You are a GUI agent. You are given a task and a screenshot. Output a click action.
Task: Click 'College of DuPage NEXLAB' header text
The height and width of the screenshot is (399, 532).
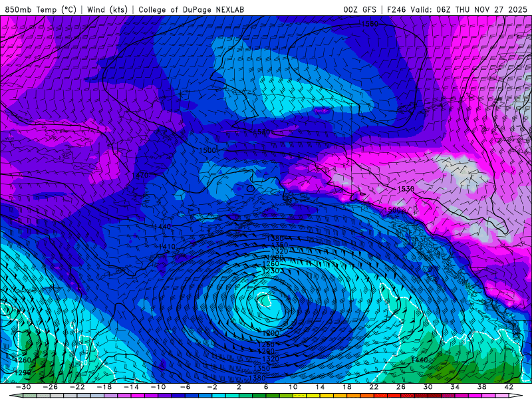click(191, 9)
